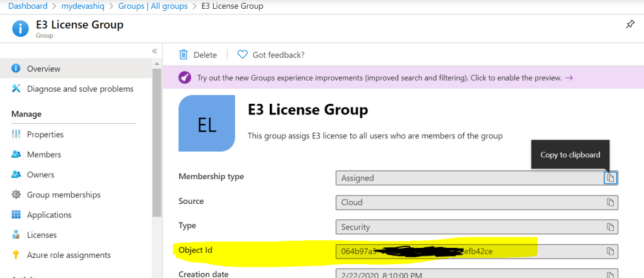Copy Type field value to clipboard
Viewport: 644px width, 278px height.
click(609, 226)
